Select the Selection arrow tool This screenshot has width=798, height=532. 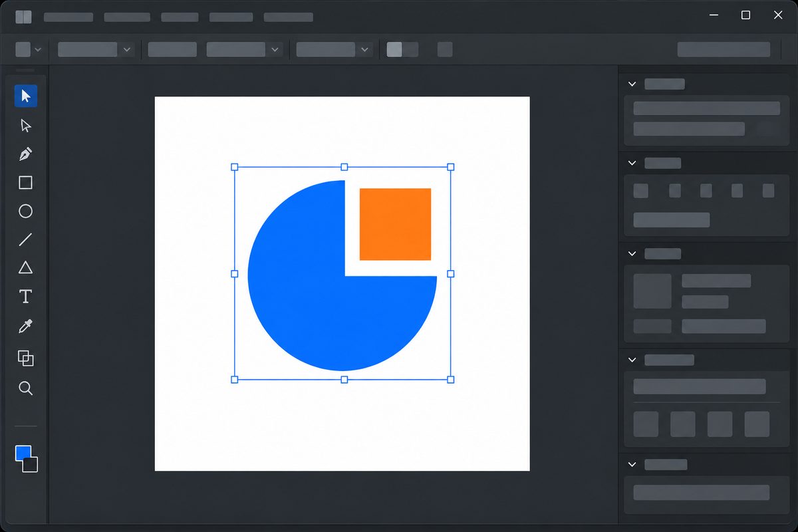click(x=26, y=96)
